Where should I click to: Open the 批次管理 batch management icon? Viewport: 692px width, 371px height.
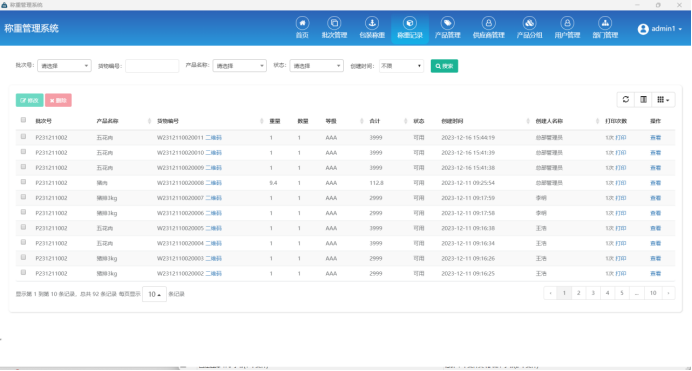[x=334, y=23]
